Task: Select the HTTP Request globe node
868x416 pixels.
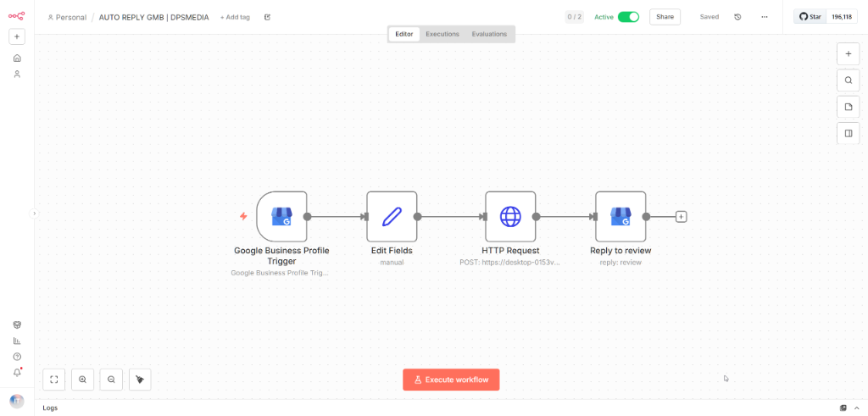Action: [x=510, y=216]
